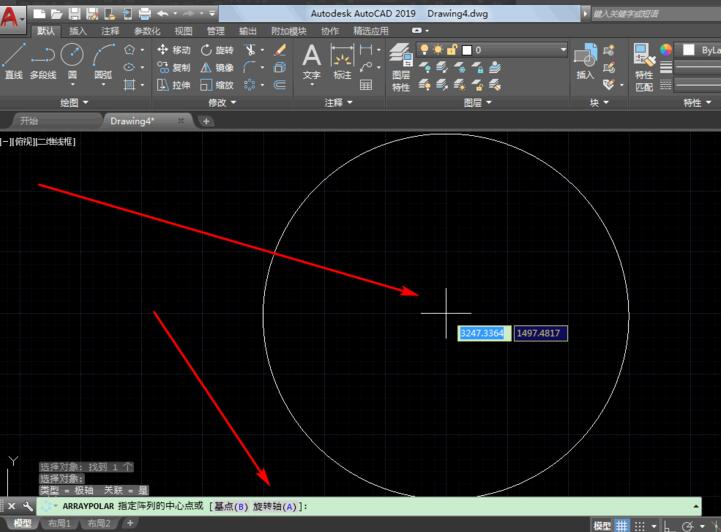Viewport: 721px width, 532px height.
Task: Click the Trim scissors icon
Action: [x=250, y=50]
